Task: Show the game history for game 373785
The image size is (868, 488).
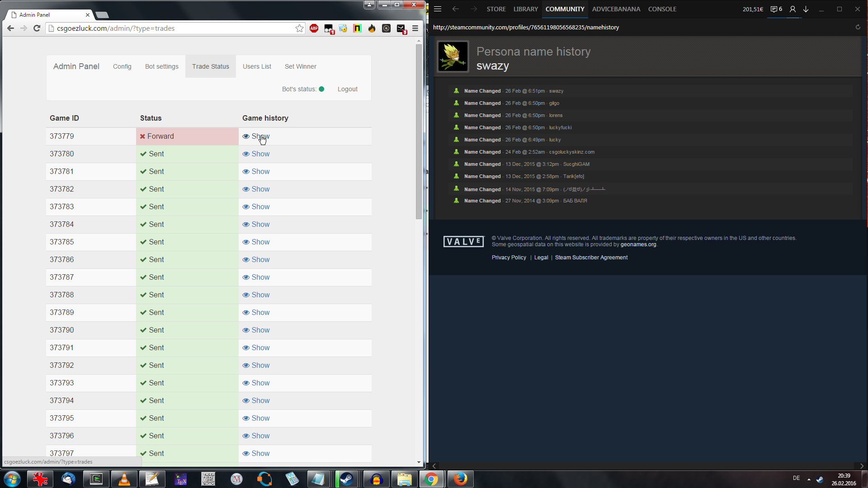Action: point(260,242)
